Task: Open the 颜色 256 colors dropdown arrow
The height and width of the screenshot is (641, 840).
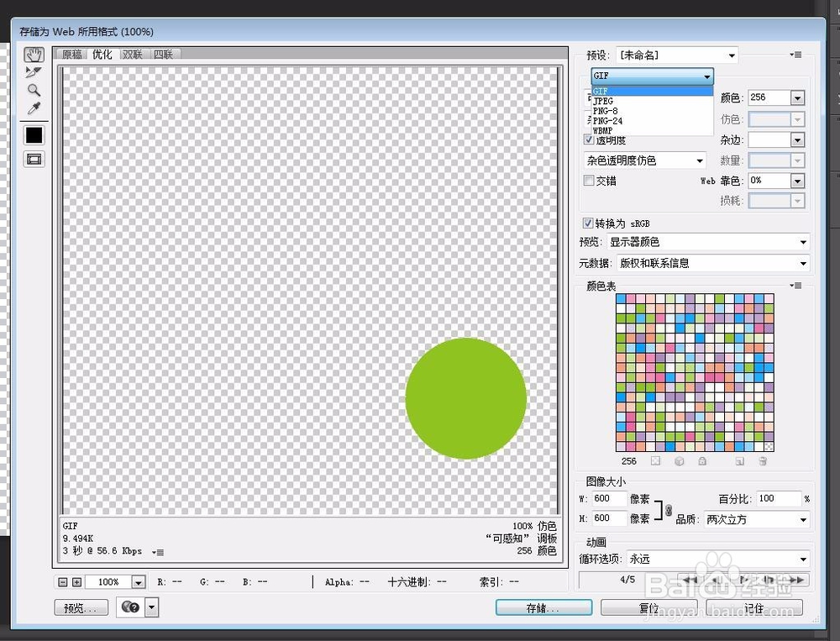Action: [797, 98]
